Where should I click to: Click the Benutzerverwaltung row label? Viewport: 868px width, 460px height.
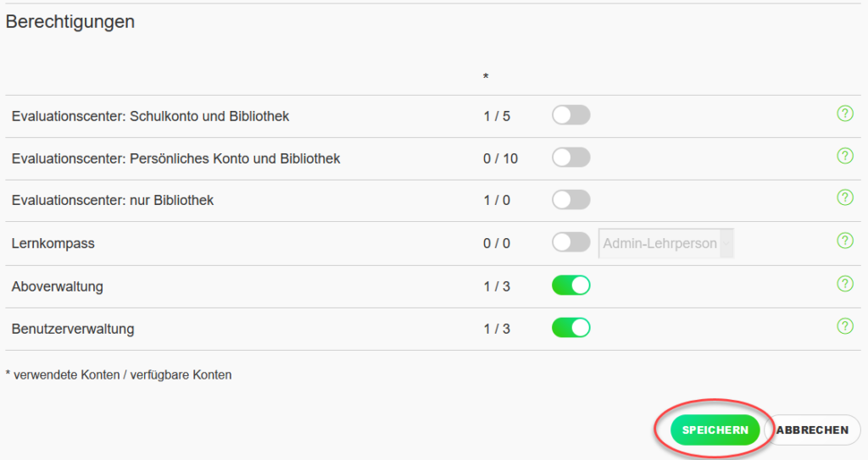73,329
